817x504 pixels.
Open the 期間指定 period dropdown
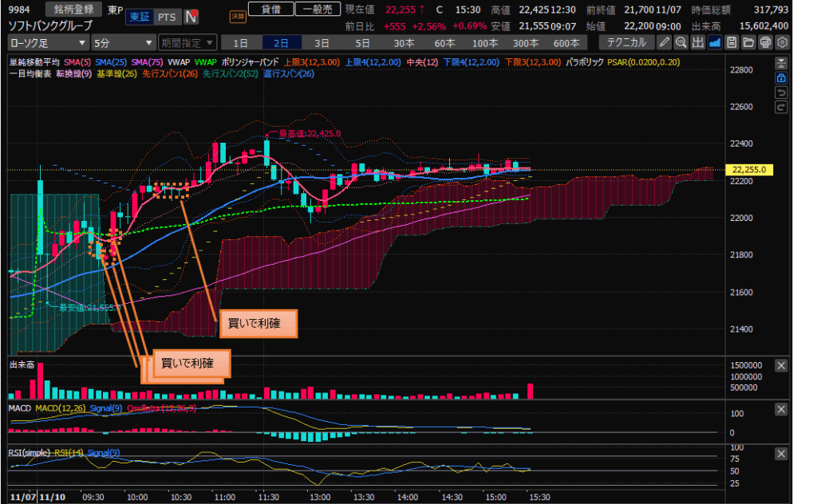coord(187,42)
